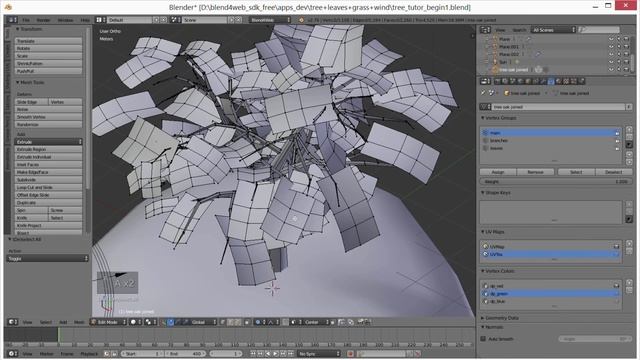
Task: Open the viewport shading selector icon
Action: pyautogui.click(x=136, y=322)
